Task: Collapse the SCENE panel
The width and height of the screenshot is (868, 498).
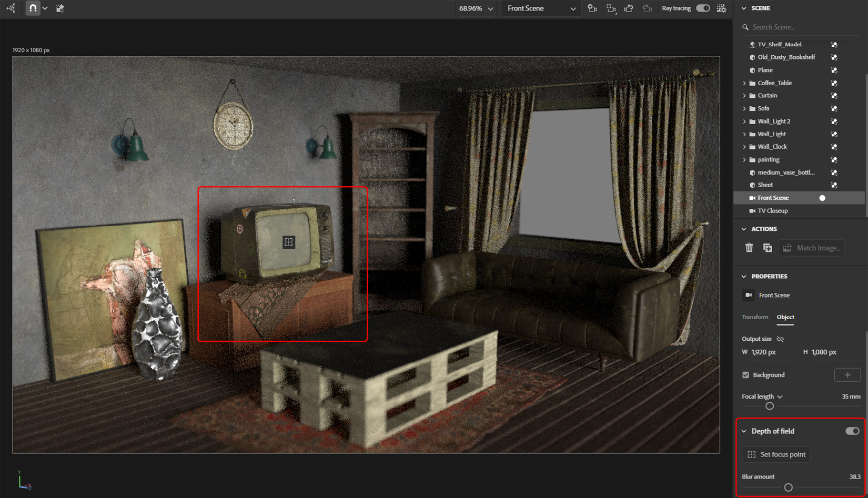Action: pyautogui.click(x=744, y=8)
